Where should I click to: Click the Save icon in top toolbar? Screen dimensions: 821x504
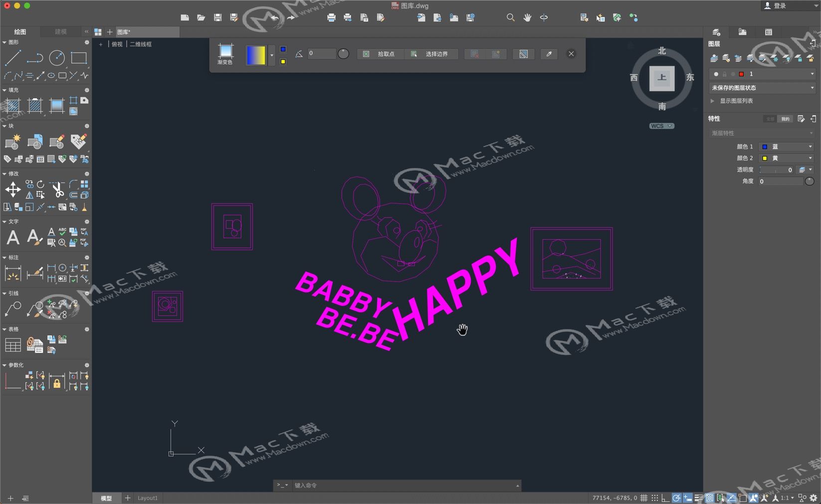point(217,17)
